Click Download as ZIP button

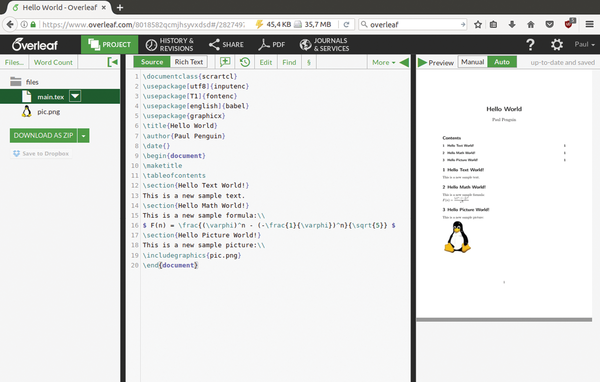coord(43,135)
